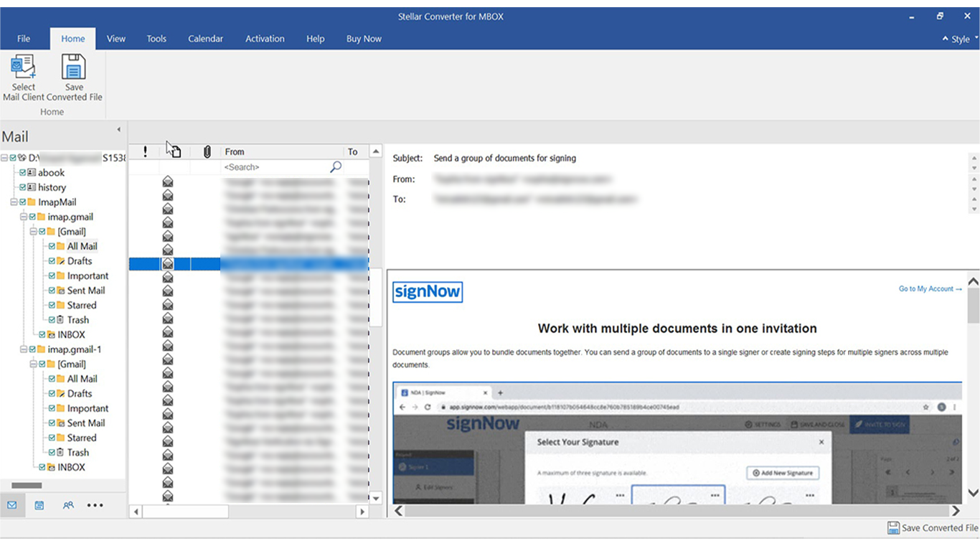This screenshot has width=980, height=551.
Task: Follow the Go to My Account link
Action: click(930, 289)
